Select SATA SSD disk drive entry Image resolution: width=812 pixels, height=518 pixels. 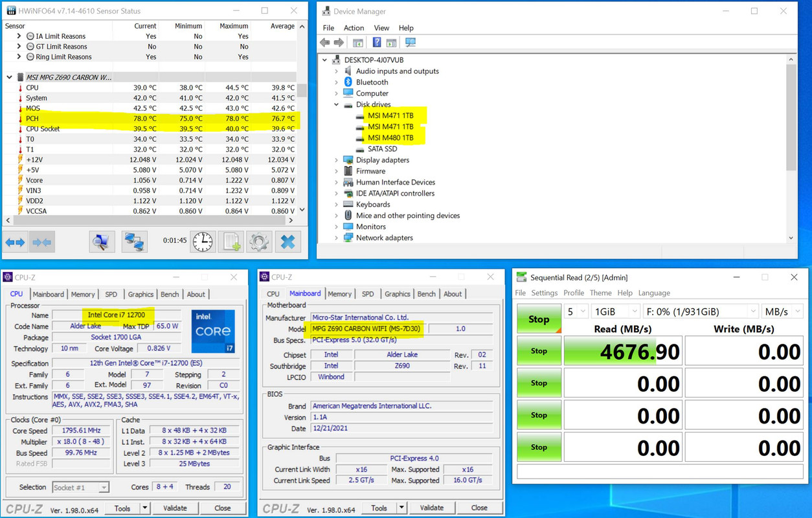pos(382,149)
